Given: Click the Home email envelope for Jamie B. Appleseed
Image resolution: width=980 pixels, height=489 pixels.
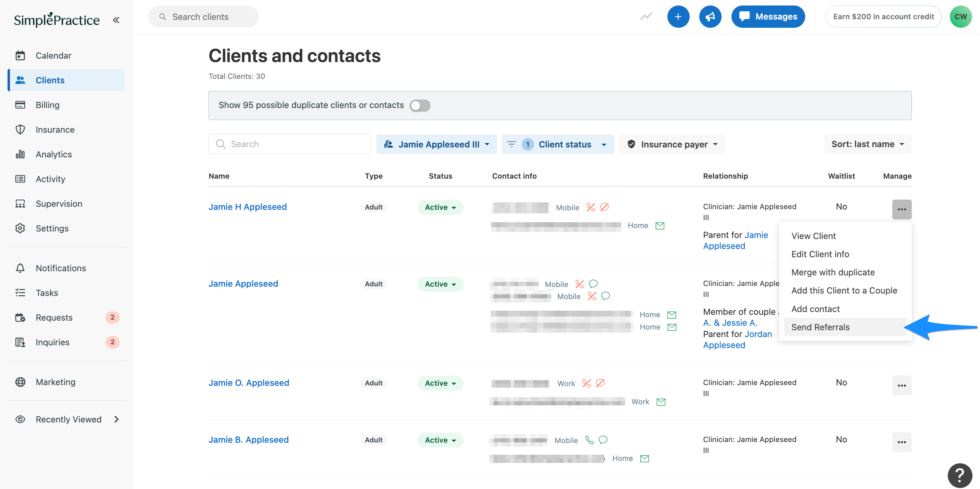Looking at the screenshot, I should pos(644,458).
